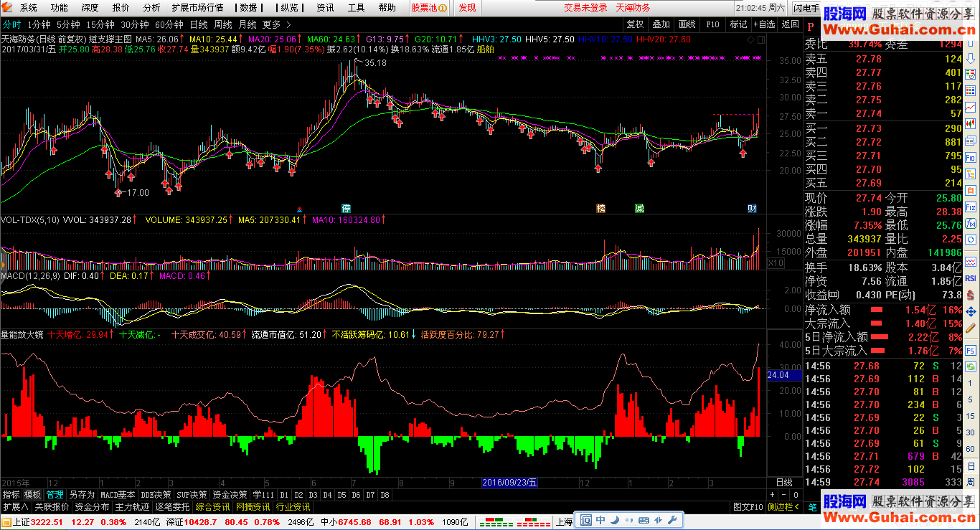Open the 纵览 menu dropdown
The image size is (980, 530).
(291, 8)
